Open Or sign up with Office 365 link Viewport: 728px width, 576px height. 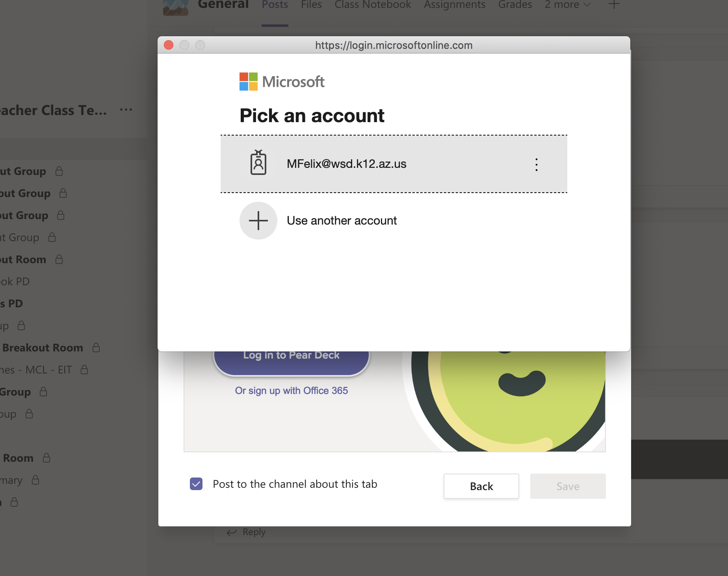[x=292, y=390]
